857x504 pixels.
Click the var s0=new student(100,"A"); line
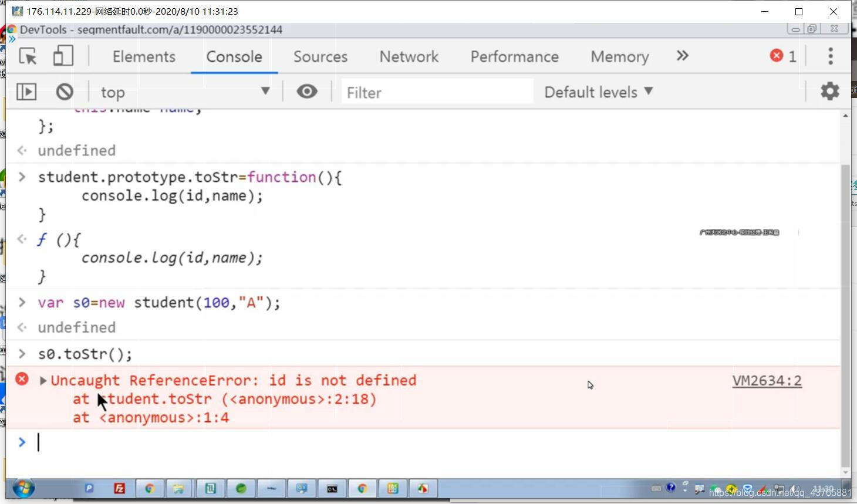159,302
